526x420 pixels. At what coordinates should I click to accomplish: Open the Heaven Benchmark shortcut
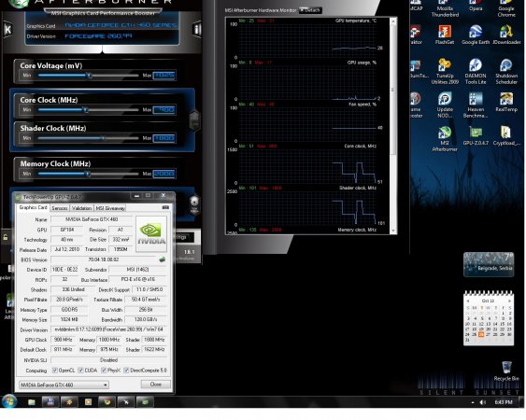pyautogui.click(x=476, y=105)
